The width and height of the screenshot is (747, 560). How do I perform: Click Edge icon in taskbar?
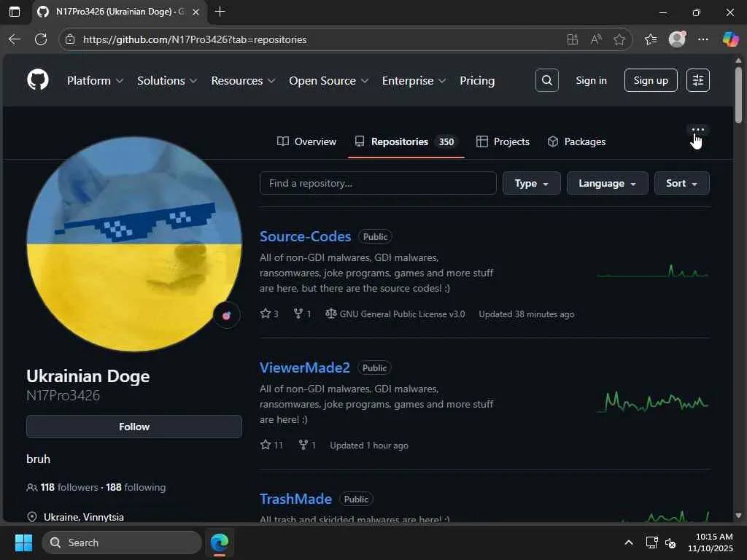click(220, 542)
